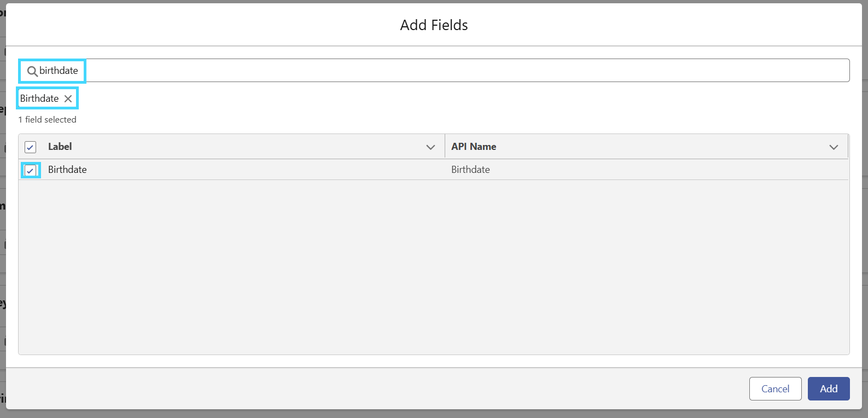The image size is (868, 418).
Task: Click the dimmed background left of the dialog
Action: 2,219
